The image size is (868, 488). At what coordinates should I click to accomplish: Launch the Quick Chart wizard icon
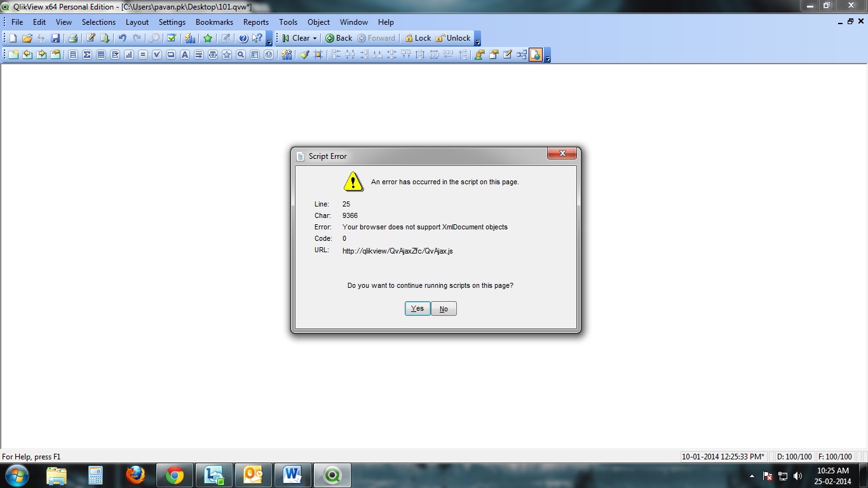coord(190,38)
